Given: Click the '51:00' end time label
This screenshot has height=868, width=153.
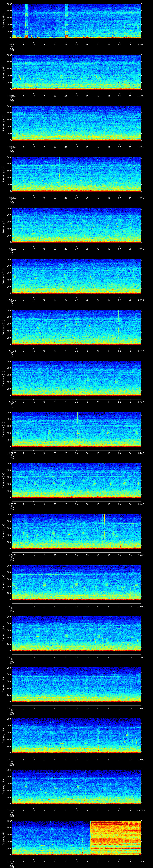Looking at the screenshot, I should click(141, 351).
